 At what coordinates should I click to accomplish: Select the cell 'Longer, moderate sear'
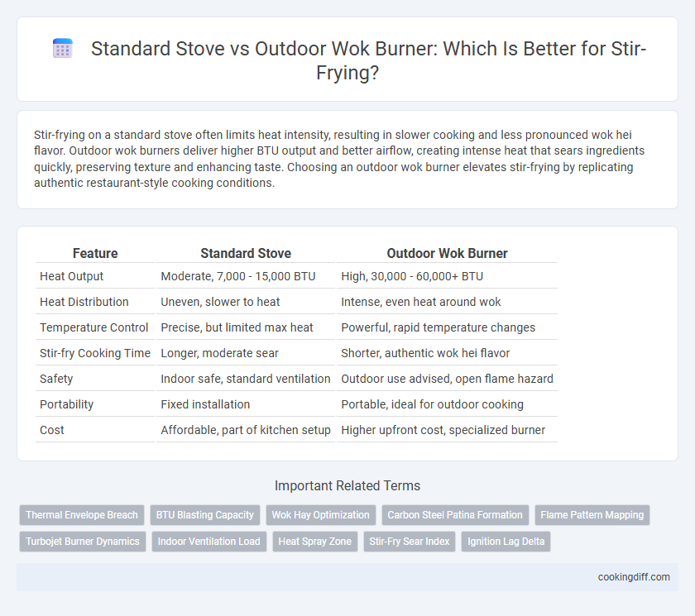tap(246, 353)
